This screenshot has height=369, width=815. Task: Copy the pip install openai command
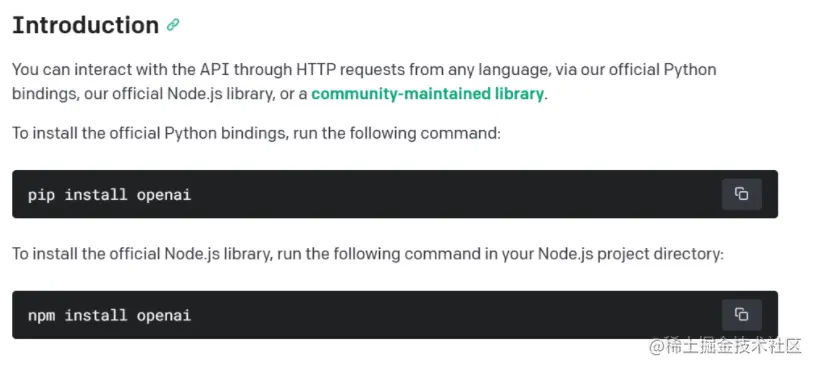point(742,194)
